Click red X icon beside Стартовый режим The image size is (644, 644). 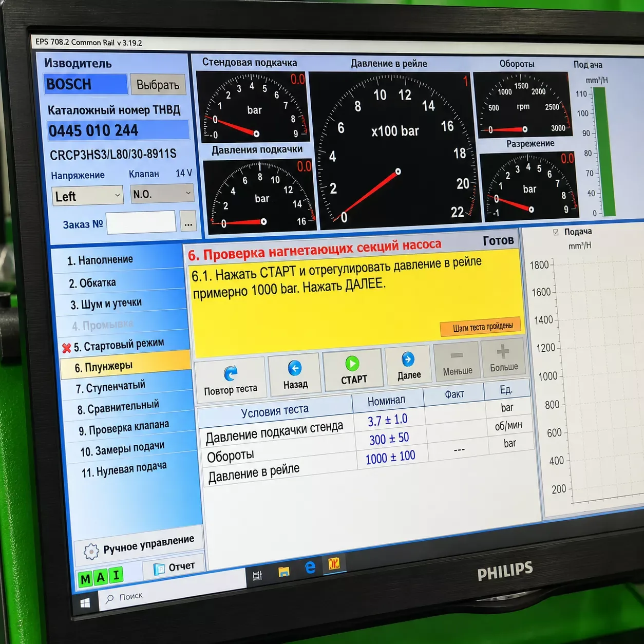[x=66, y=348]
